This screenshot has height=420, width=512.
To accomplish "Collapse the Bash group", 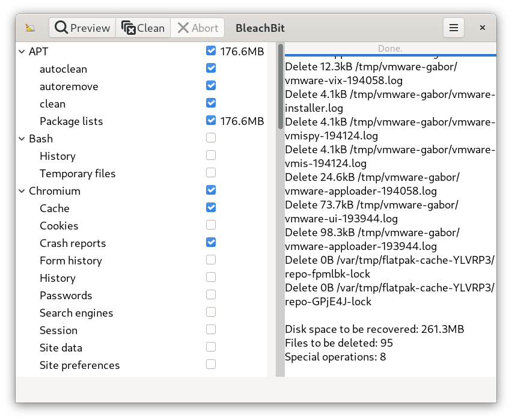I will pyautogui.click(x=22, y=139).
